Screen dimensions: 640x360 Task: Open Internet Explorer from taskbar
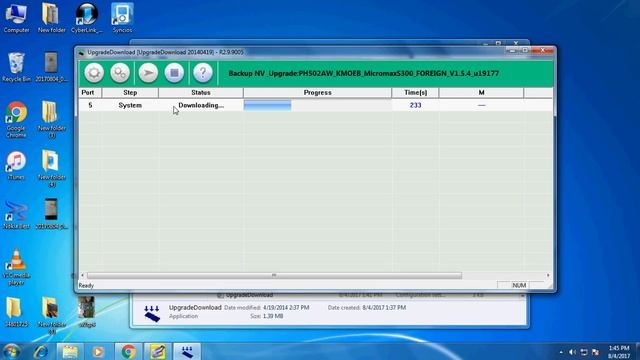coord(40,351)
